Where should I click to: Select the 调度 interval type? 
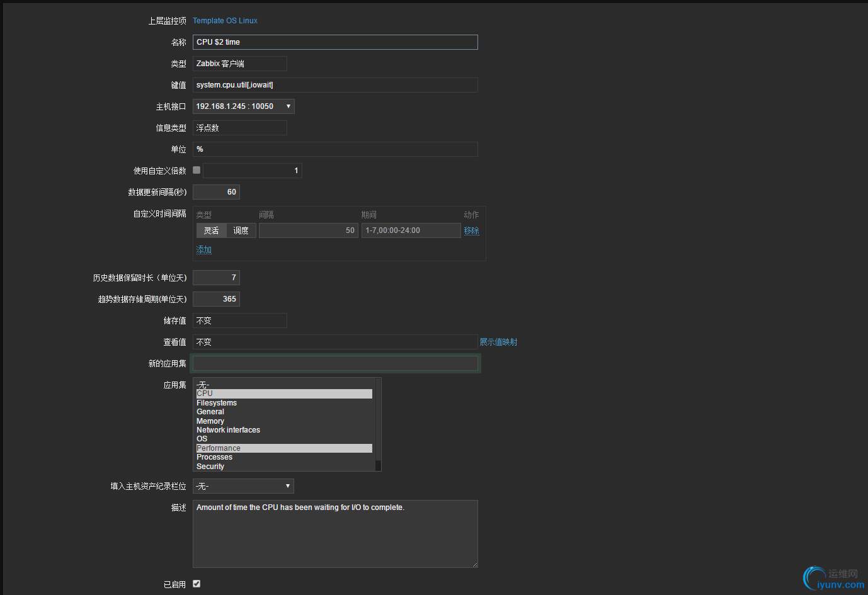click(241, 230)
